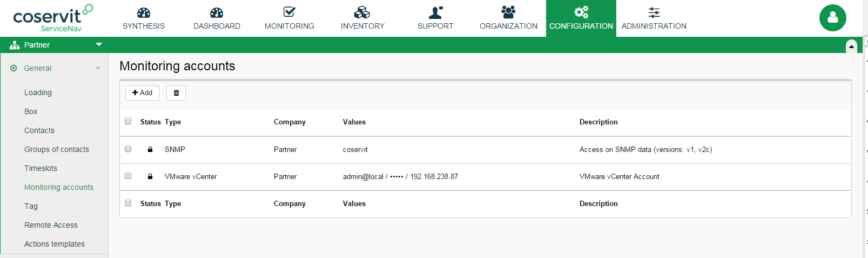Toggle select-all checkbox in table header

[x=128, y=121]
